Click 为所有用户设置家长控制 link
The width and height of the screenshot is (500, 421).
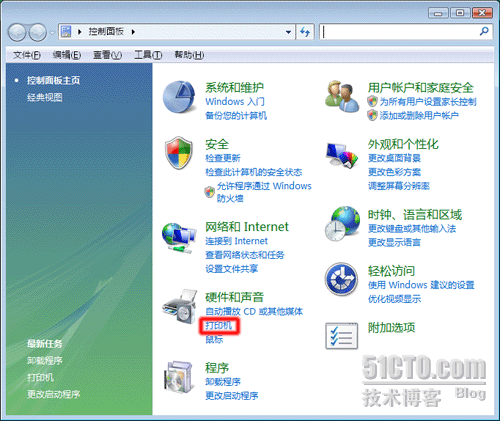[428, 101]
